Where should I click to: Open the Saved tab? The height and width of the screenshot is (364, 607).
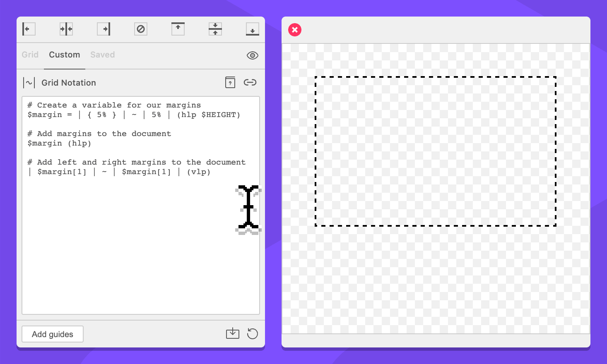coord(103,55)
